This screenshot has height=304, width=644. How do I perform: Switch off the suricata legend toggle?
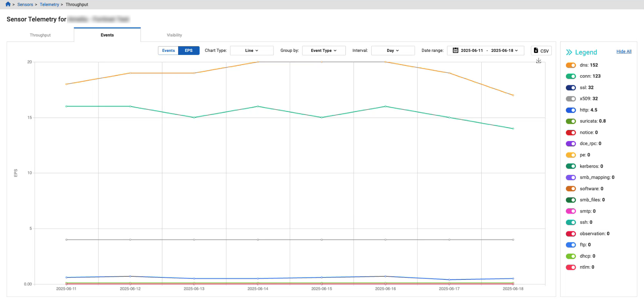click(571, 121)
